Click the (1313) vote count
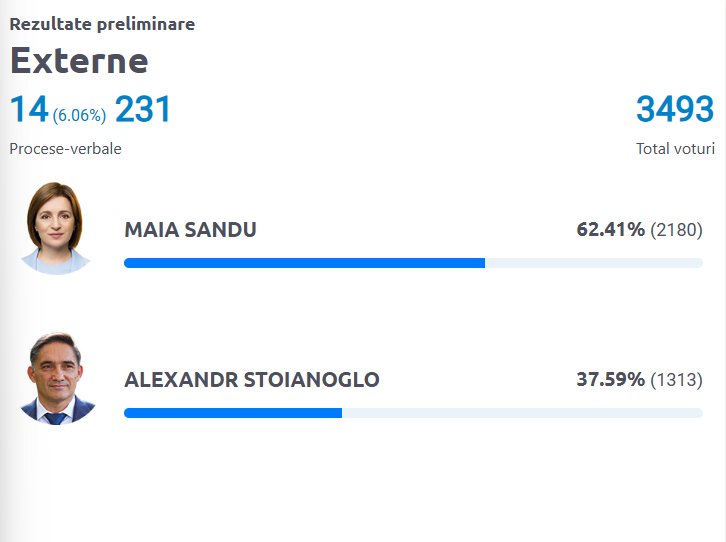 pos(676,380)
